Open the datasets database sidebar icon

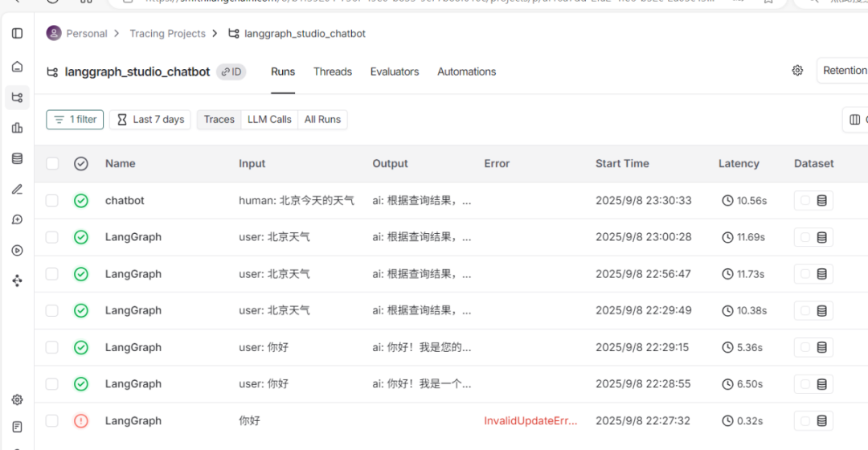point(17,158)
